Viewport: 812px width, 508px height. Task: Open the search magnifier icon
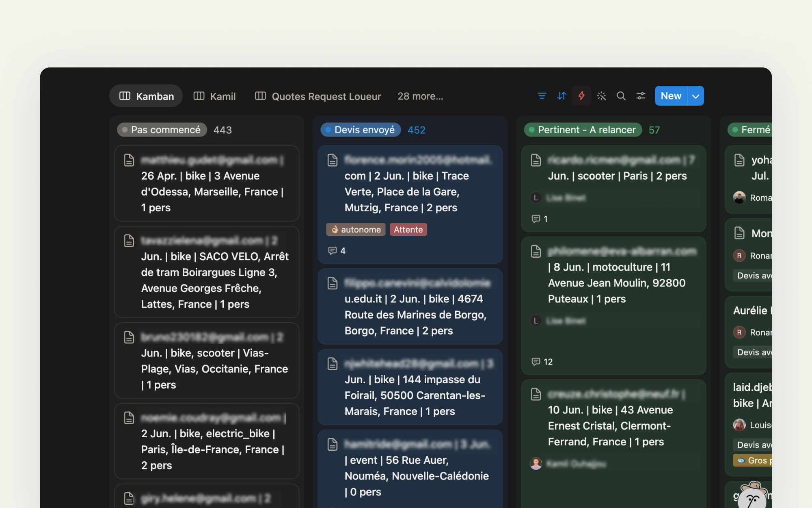(621, 96)
